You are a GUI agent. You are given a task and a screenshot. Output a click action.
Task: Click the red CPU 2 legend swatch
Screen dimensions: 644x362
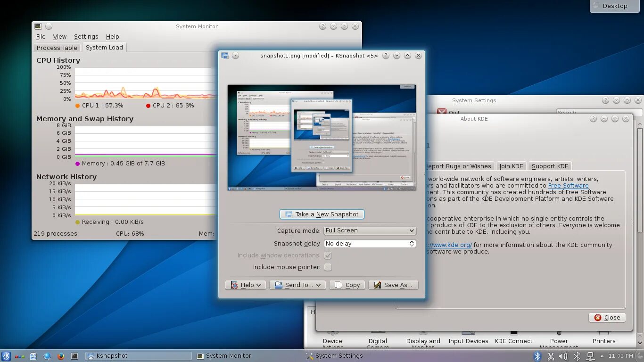coord(149,106)
